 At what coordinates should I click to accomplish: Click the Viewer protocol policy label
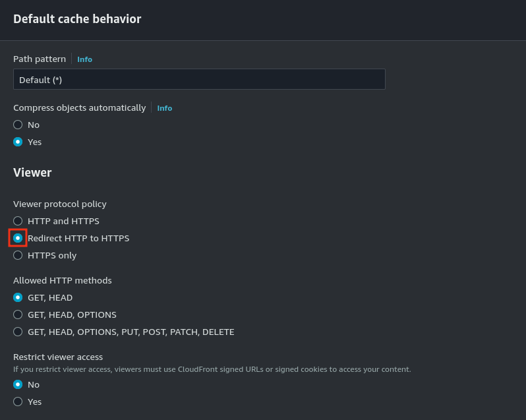pos(59,204)
